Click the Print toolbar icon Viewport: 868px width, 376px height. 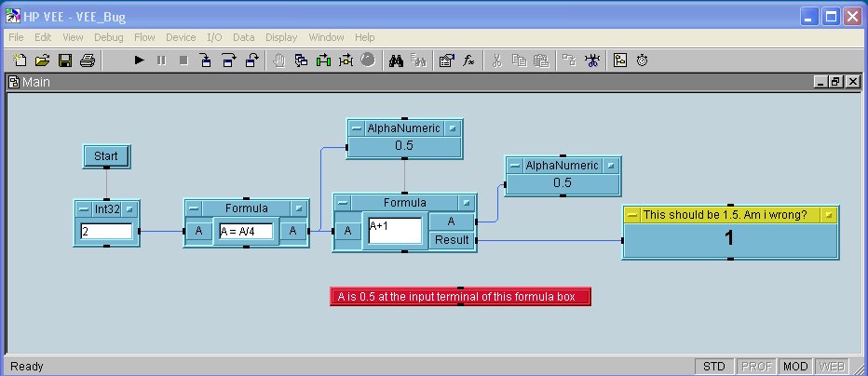tap(87, 60)
